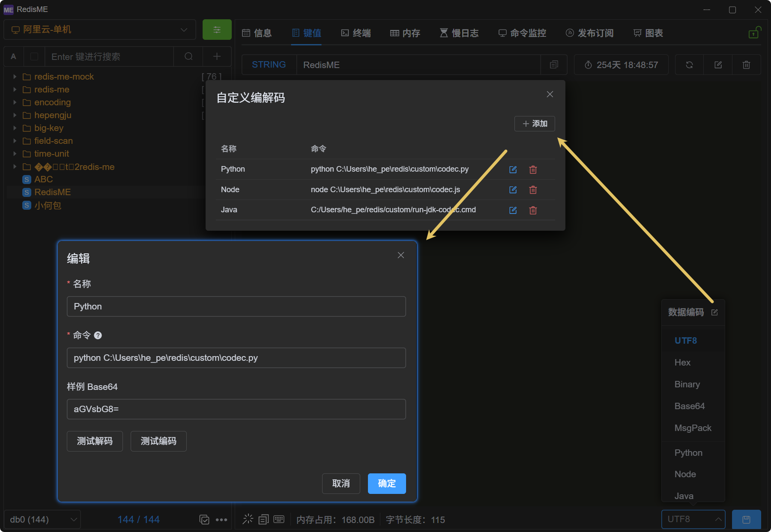Copy the key name RedisME
Viewport: 771px width, 532px height.
[554, 65]
